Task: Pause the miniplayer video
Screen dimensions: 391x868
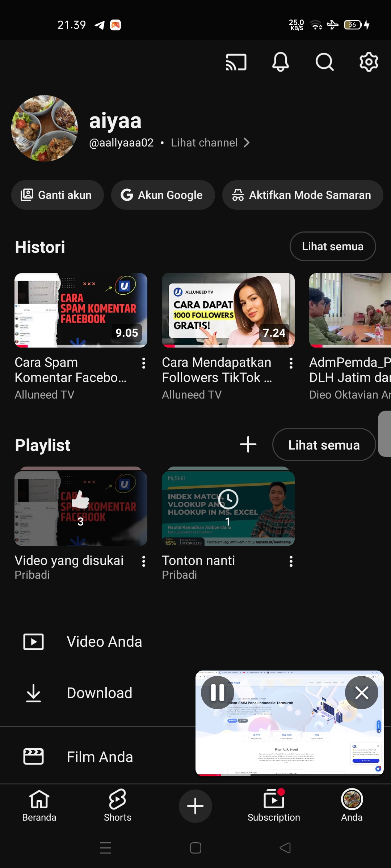Action: (218, 693)
